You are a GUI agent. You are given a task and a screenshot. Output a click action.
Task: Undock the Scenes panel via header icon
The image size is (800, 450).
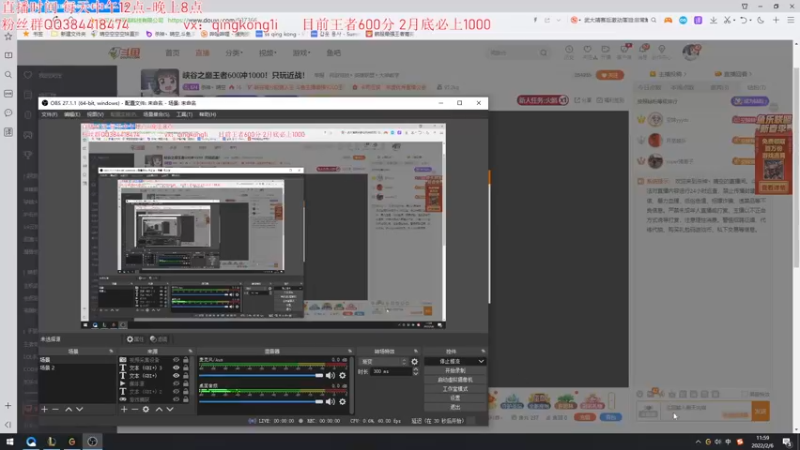111,351
